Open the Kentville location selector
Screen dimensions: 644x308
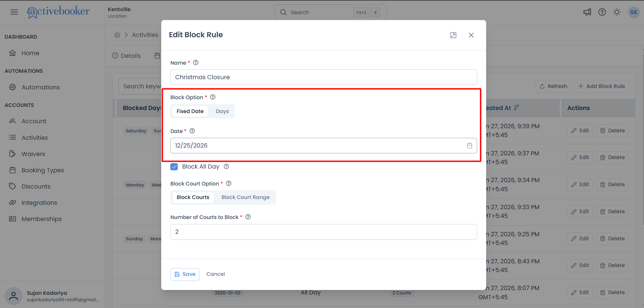(119, 13)
